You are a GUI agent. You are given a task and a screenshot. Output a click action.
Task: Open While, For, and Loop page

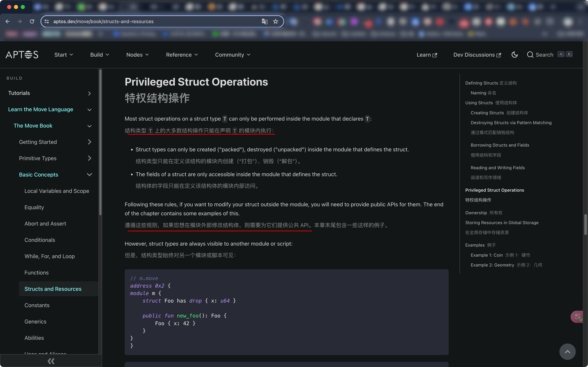(50, 256)
